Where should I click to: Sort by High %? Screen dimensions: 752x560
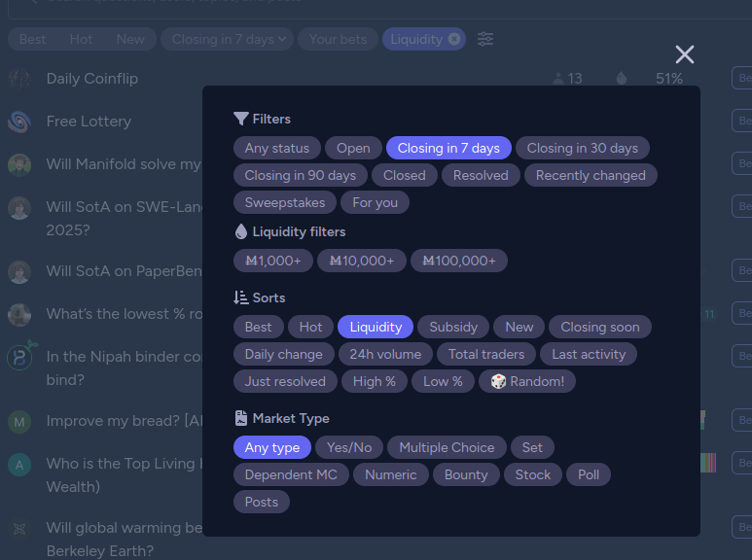pyautogui.click(x=375, y=382)
